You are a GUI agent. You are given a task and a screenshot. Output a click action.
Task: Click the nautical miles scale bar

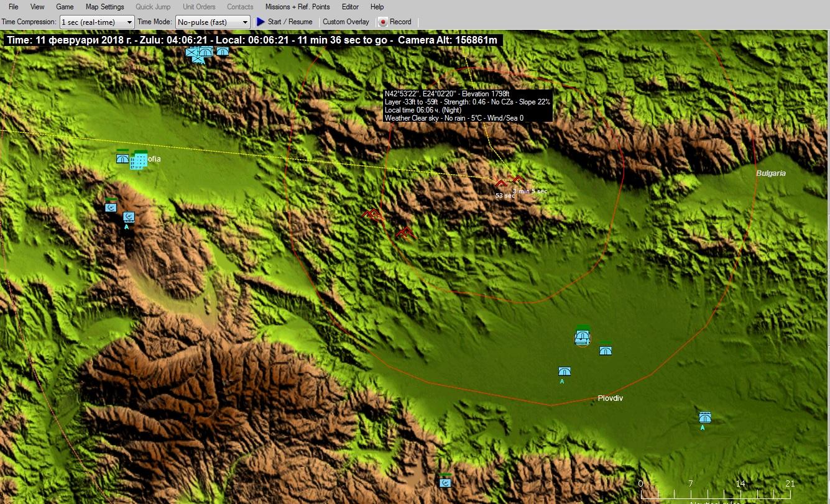[x=716, y=490]
